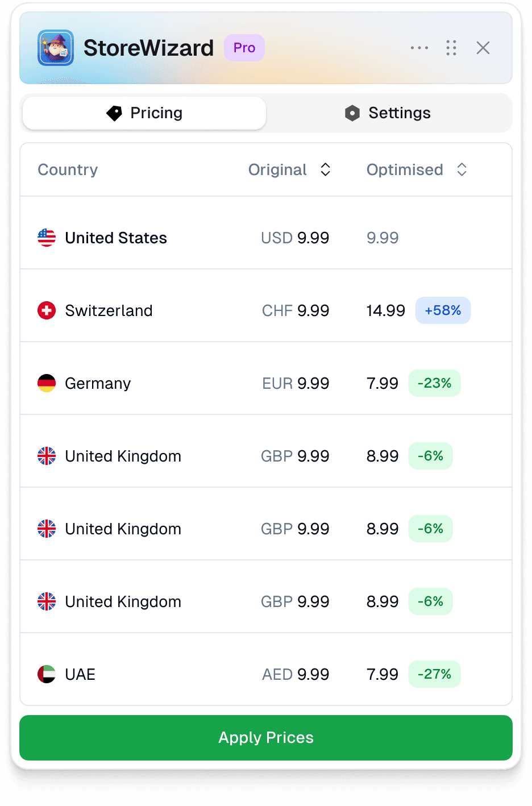Sort by the Optimised column arrows
Screen dimensions: 532x806
tap(462, 169)
